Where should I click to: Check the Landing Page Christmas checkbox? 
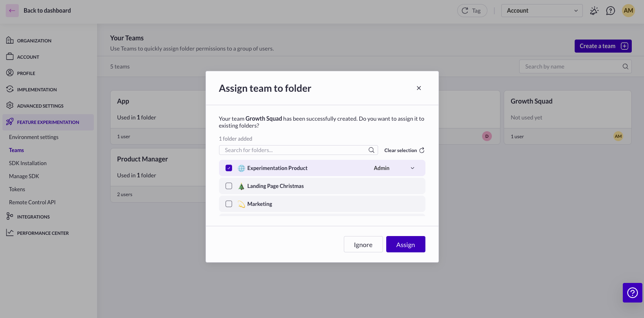(229, 186)
